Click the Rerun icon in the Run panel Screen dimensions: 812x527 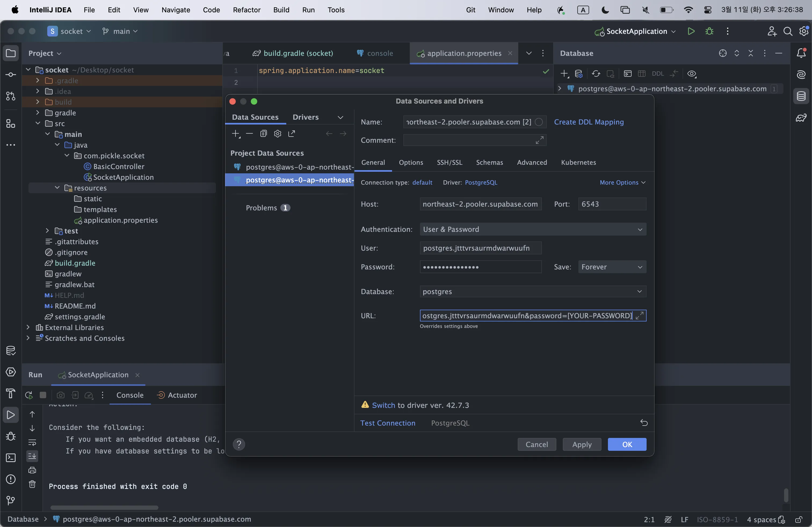click(29, 395)
